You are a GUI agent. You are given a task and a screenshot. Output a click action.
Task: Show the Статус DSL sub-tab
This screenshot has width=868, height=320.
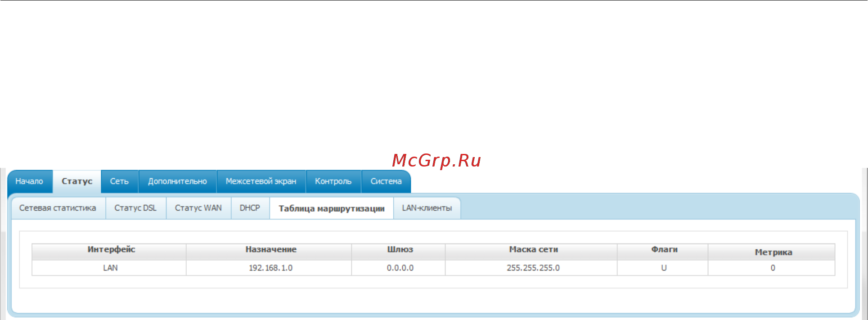click(x=135, y=208)
